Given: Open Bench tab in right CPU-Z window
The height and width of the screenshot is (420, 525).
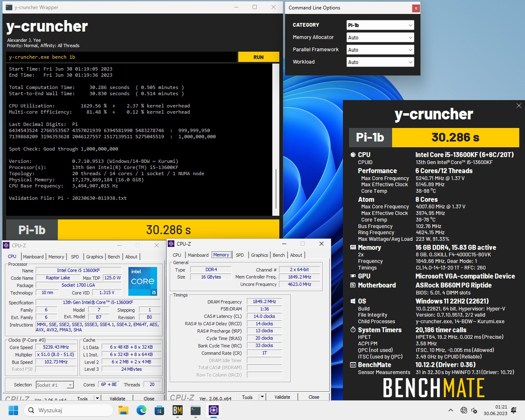Looking at the screenshot, I should tap(278, 255).
